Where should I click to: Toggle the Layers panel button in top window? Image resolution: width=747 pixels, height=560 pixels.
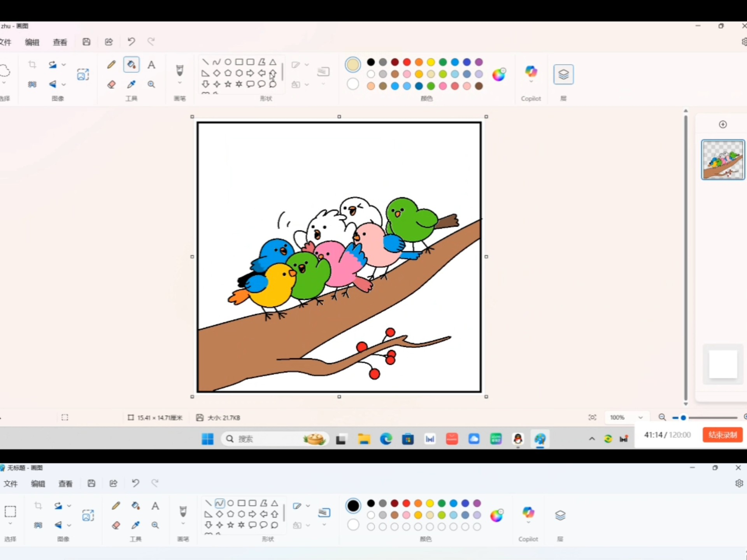(x=563, y=74)
